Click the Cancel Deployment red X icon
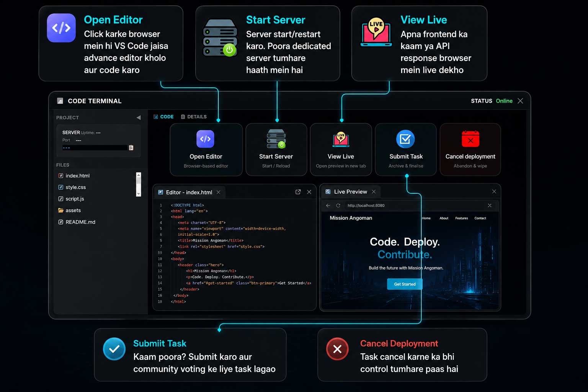588x392 pixels. pos(337,349)
